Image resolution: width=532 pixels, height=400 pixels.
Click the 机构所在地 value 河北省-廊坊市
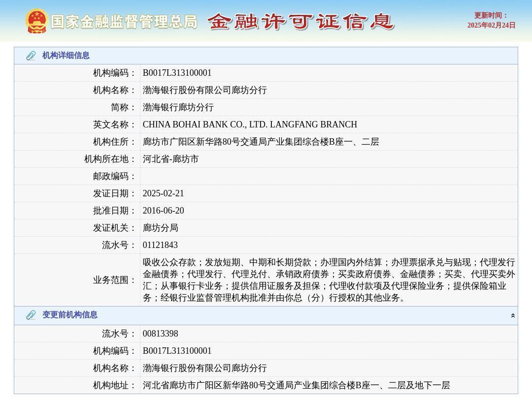[x=171, y=159]
